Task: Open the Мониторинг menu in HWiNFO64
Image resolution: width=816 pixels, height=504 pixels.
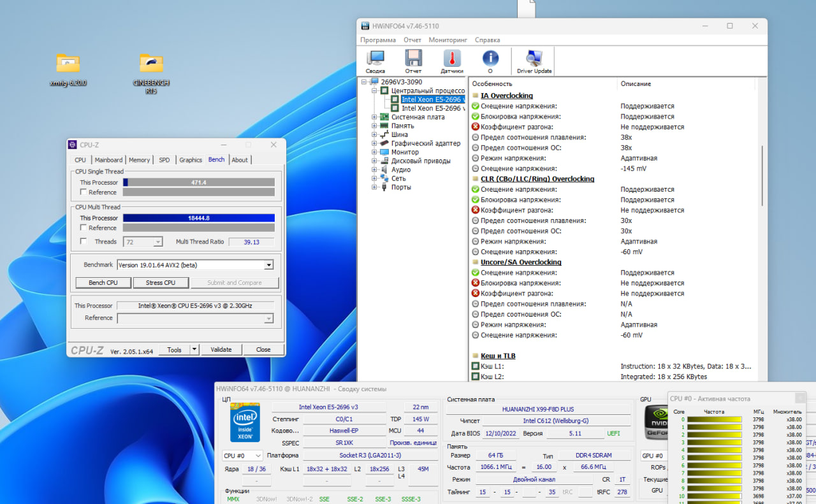Action: click(448, 40)
